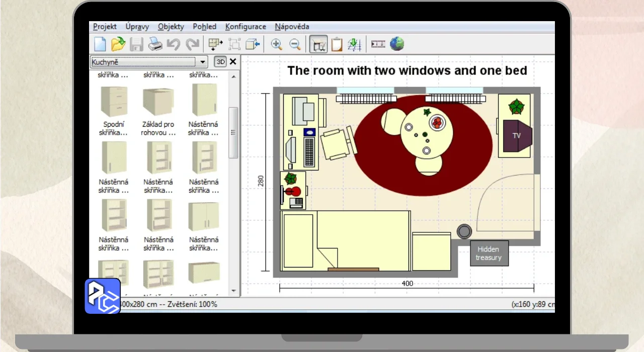Select the TV object in the room
This screenshot has width=644, height=352.
[517, 136]
